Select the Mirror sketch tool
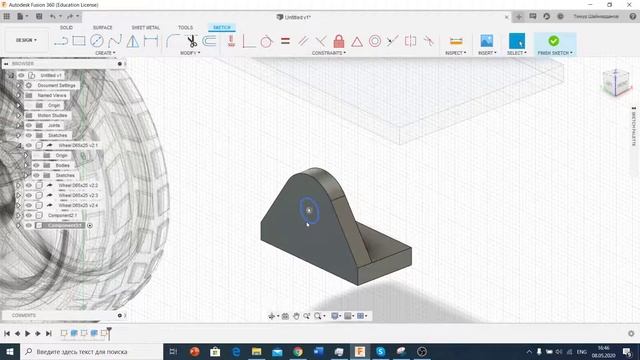 pyautogui.click(x=133, y=41)
